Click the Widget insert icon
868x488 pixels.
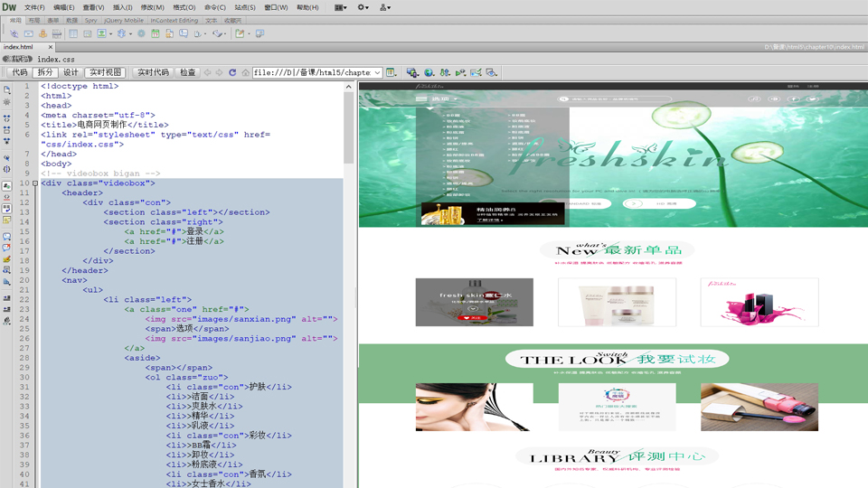pyautogui.click(x=141, y=33)
